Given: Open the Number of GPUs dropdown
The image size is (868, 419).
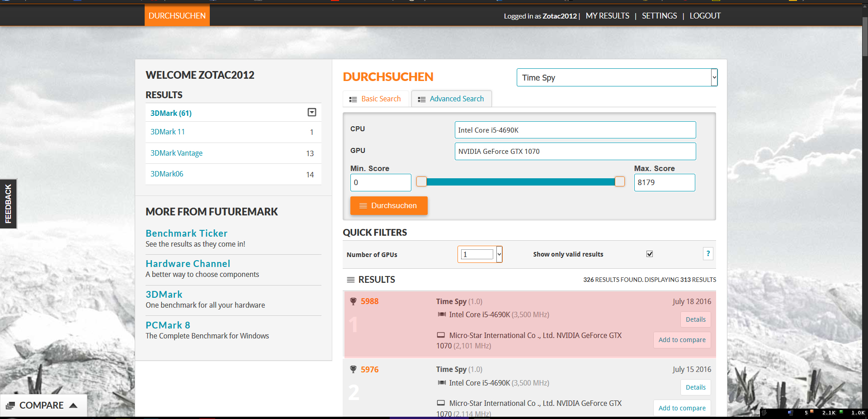Looking at the screenshot, I should 480,254.
